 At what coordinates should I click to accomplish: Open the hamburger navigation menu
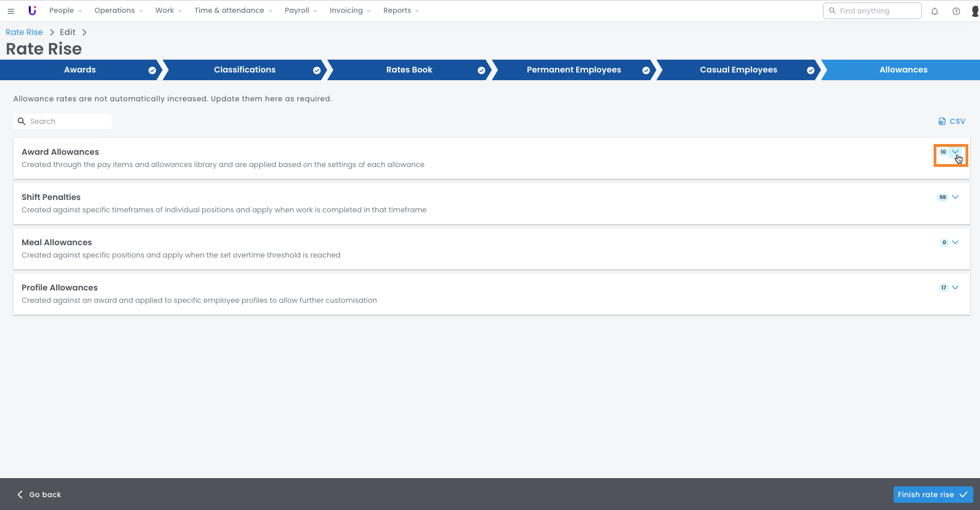pos(11,11)
